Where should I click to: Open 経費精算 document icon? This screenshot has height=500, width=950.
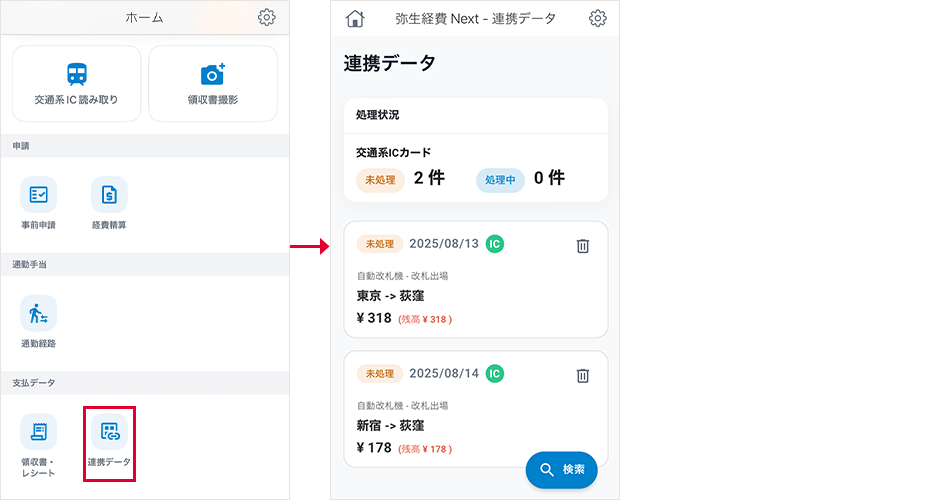click(109, 194)
